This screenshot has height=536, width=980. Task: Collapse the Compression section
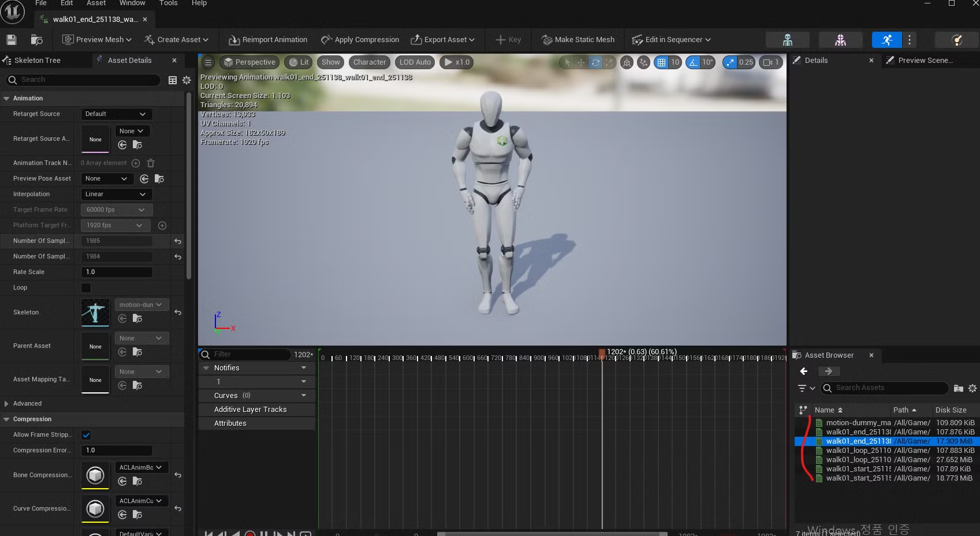pos(6,419)
